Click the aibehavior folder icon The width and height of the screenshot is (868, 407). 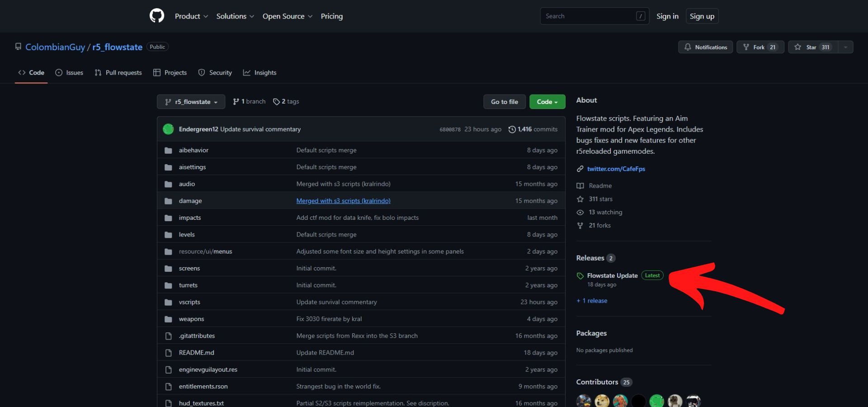click(168, 150)
